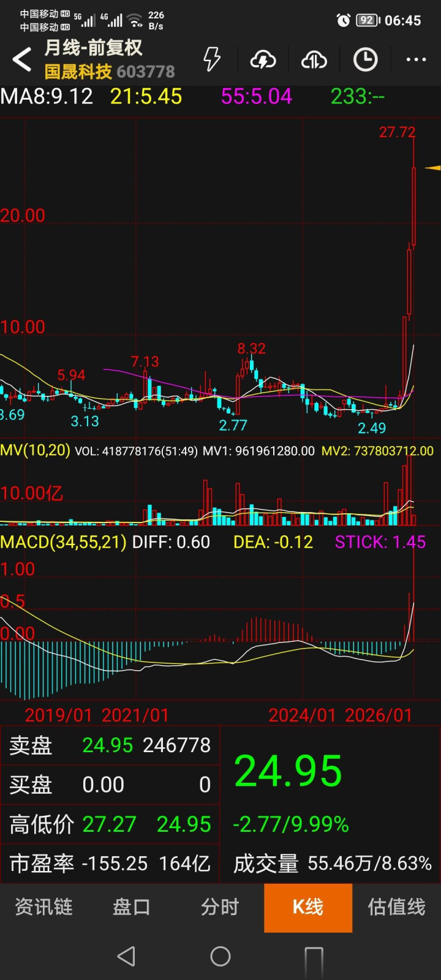Switch to the 分时 tab
Image resolution: width=441 pixels, height=980 pixels.
click(220, 907)
